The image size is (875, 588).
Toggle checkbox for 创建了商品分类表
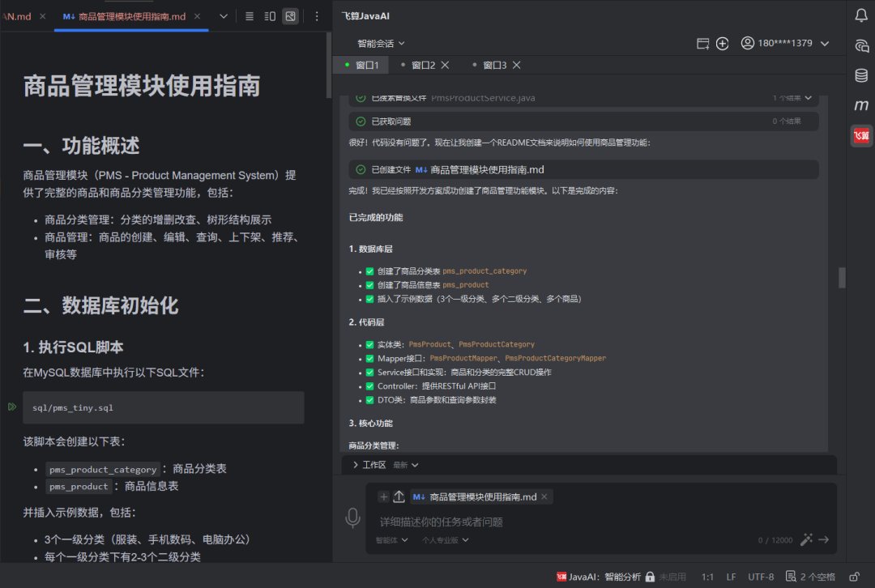(369, 271)
